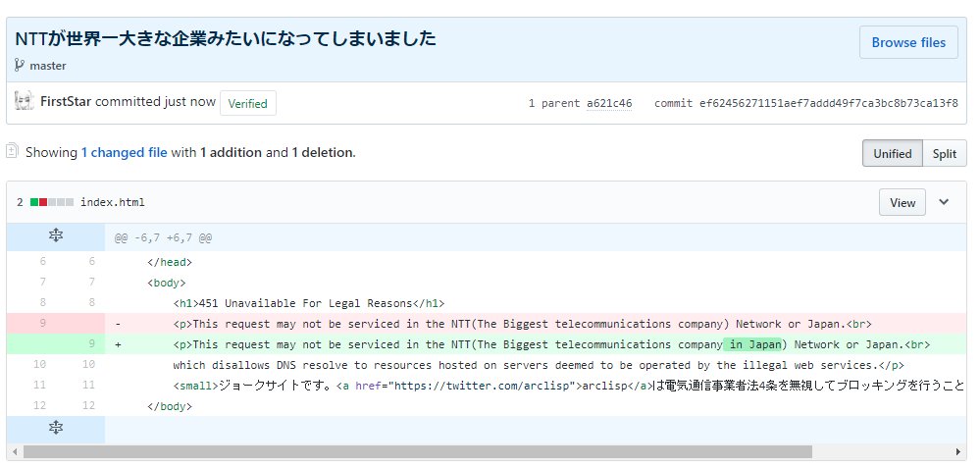Click the commit title NTTが世界一大きな企業みたいに

click(225, 39)
